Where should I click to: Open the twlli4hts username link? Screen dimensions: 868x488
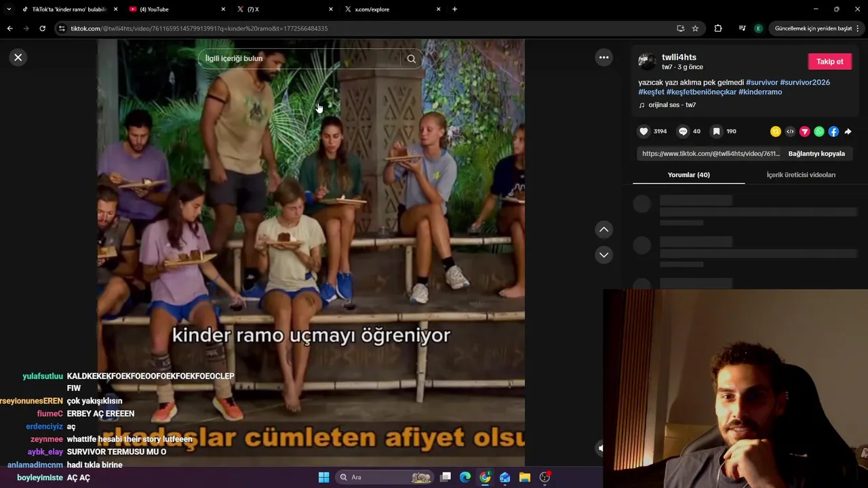(679, 58)
